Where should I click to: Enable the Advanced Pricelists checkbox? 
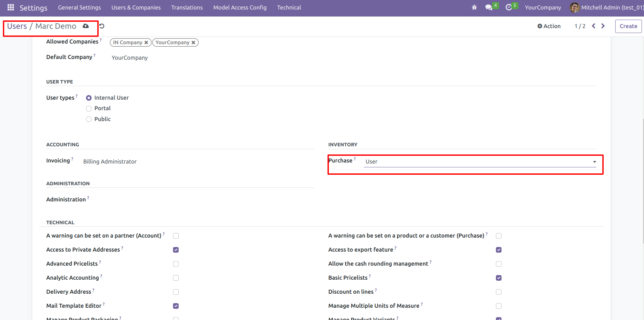(176, 264)
